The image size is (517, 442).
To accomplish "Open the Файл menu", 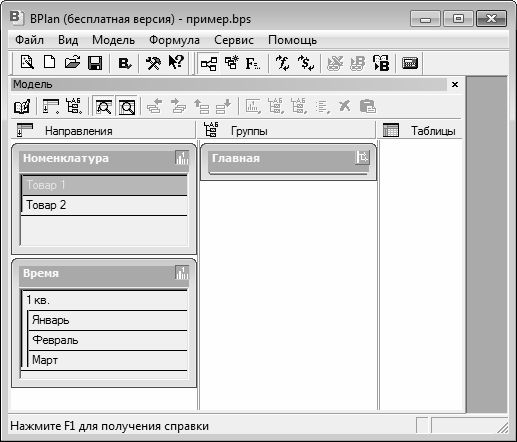I will click(29, 40).
